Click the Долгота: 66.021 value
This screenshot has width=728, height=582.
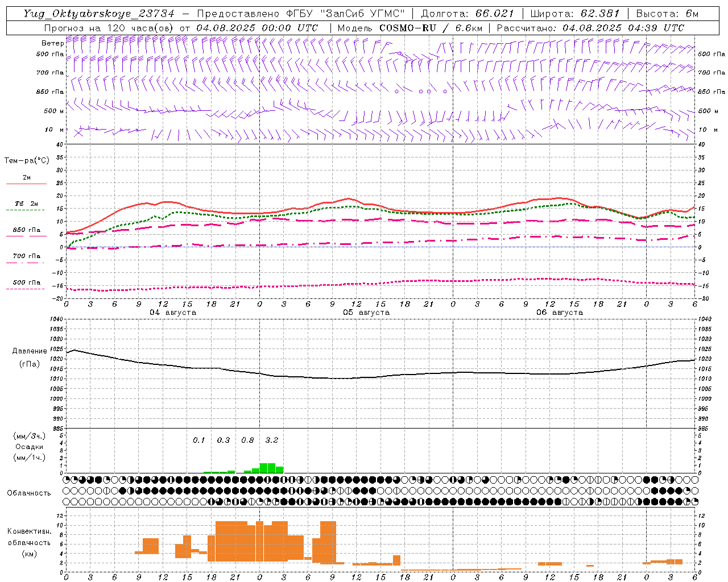point(467,14)
